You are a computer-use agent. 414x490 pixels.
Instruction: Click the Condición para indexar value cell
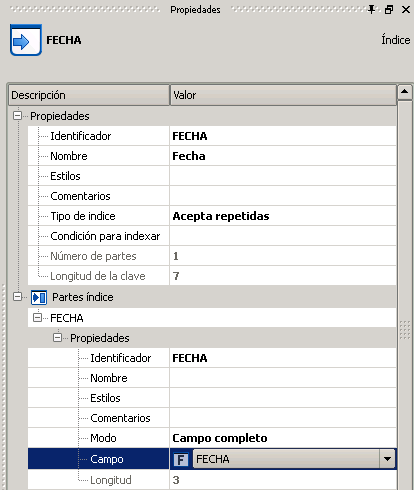(283, 236)
